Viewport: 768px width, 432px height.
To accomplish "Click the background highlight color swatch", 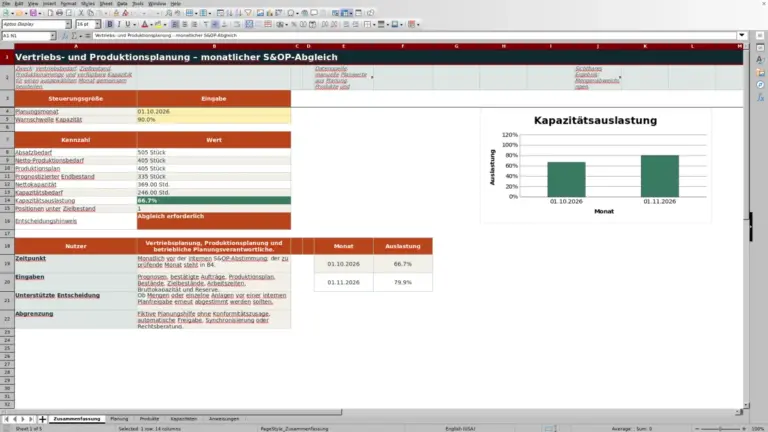I will tap(158, 24).
